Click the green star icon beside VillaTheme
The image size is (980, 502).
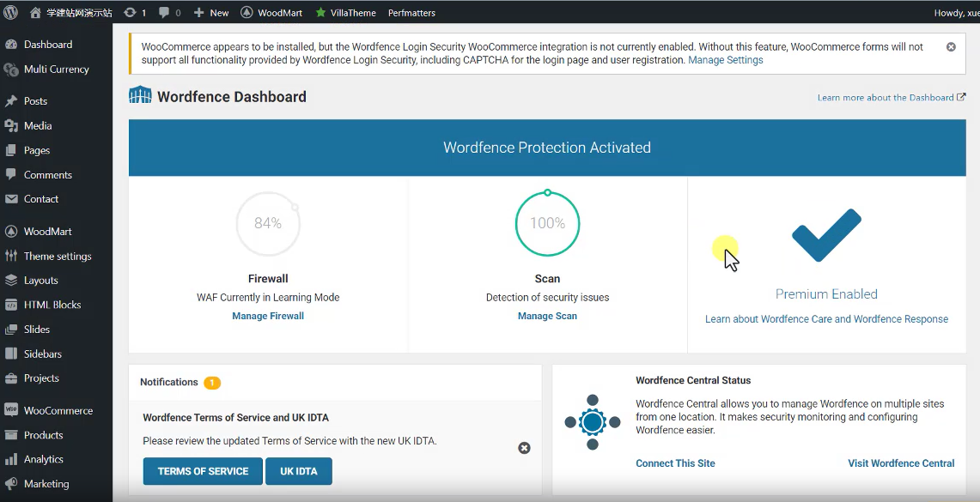pos(320,13)
